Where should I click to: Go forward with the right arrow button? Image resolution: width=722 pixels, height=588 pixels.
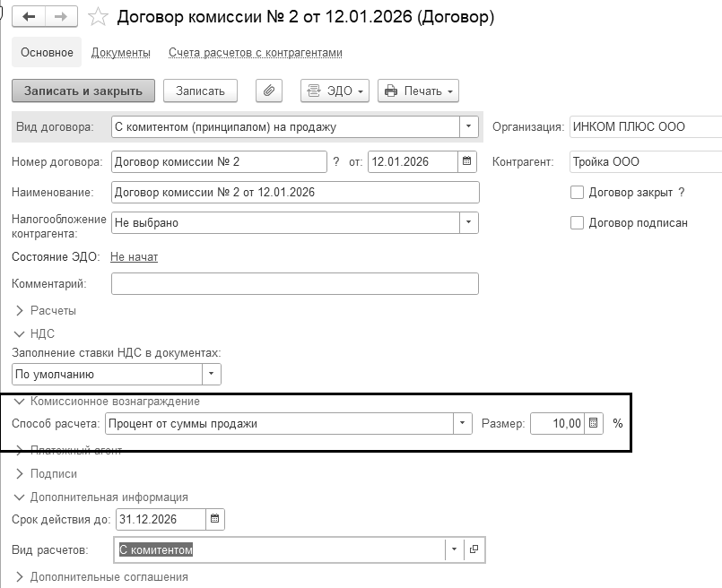61,16
